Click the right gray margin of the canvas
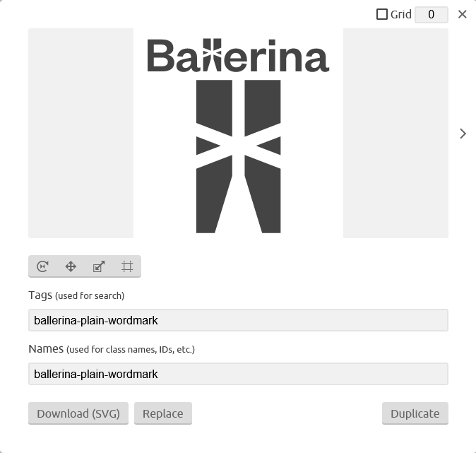This screenshot has height=453, width=476. tap(395, 133)
